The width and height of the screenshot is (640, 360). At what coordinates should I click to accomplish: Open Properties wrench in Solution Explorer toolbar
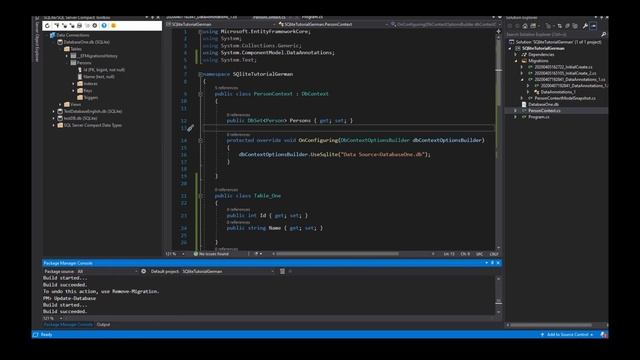coord(585,26)
